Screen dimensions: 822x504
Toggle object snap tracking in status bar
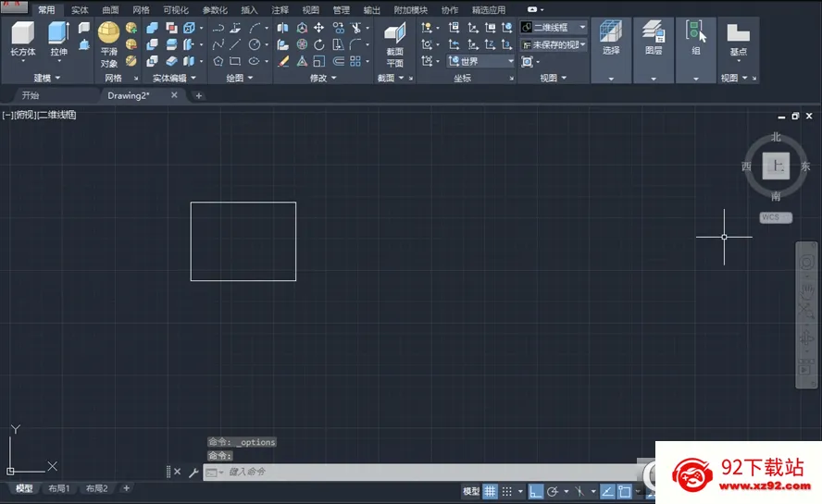click(607, 491)
